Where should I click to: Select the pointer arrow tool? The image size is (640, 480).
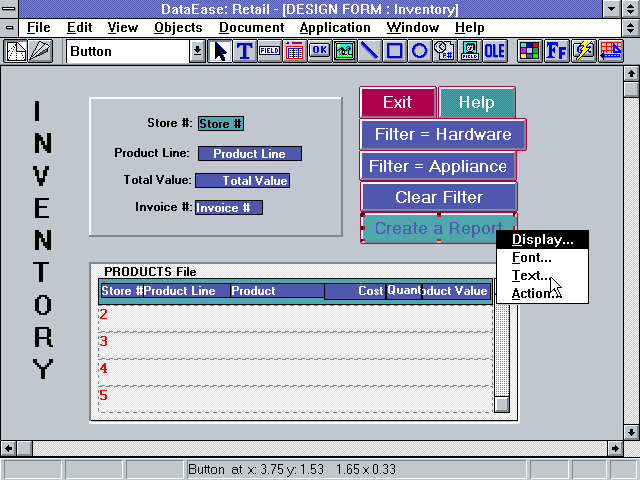click(x=220, y=51)
